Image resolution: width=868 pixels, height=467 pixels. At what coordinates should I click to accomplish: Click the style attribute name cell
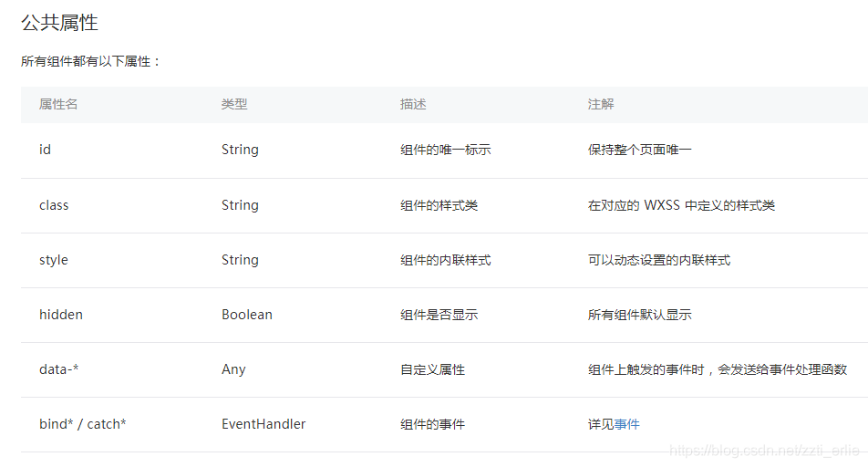click(54, 260)
